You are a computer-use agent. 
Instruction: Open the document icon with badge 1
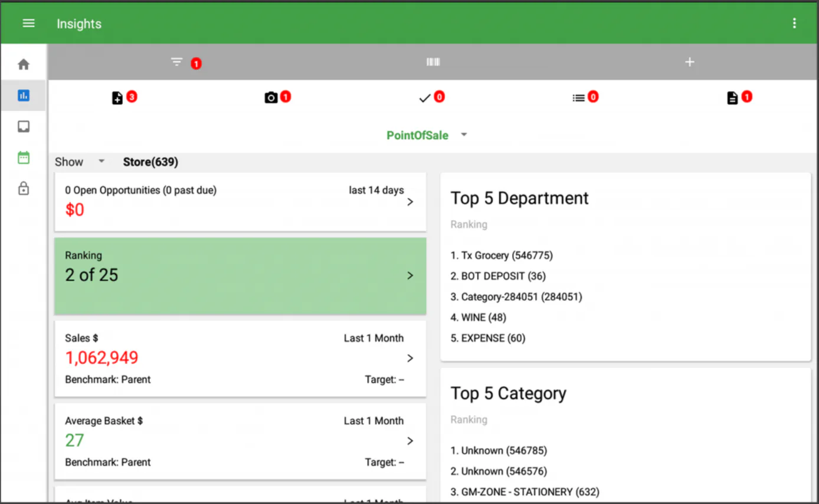[x=732, y=97]
